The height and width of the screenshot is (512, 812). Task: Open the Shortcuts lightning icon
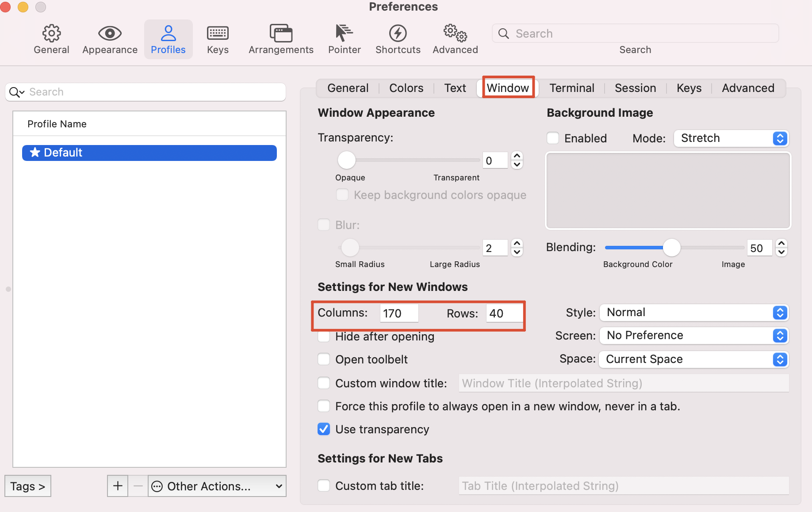tap(398, 34)
